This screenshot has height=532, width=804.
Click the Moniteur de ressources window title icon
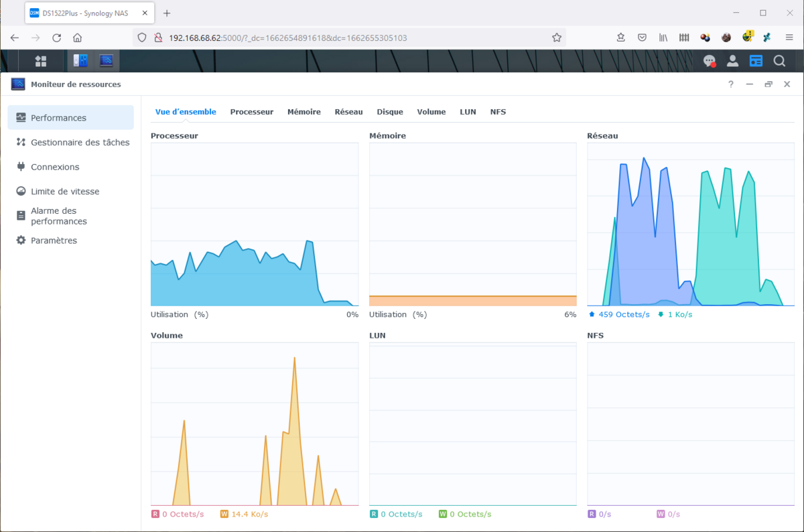pos(18,84)
